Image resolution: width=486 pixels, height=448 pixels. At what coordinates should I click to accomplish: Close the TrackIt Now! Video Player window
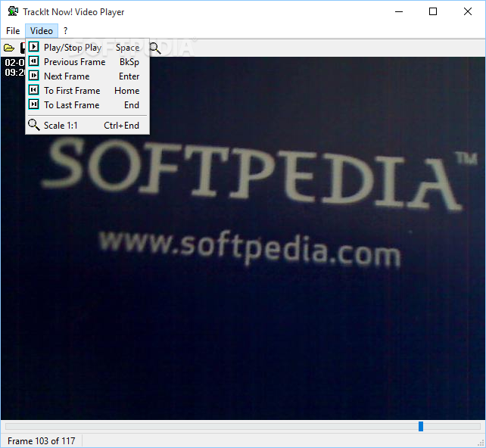[468, 12]
